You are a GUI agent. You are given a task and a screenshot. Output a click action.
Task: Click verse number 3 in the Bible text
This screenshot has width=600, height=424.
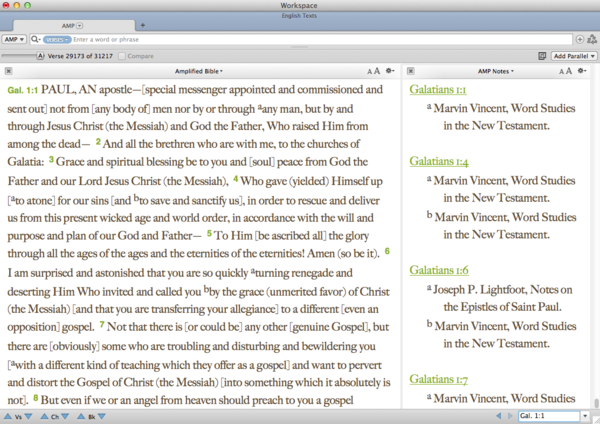pos(51,160)
